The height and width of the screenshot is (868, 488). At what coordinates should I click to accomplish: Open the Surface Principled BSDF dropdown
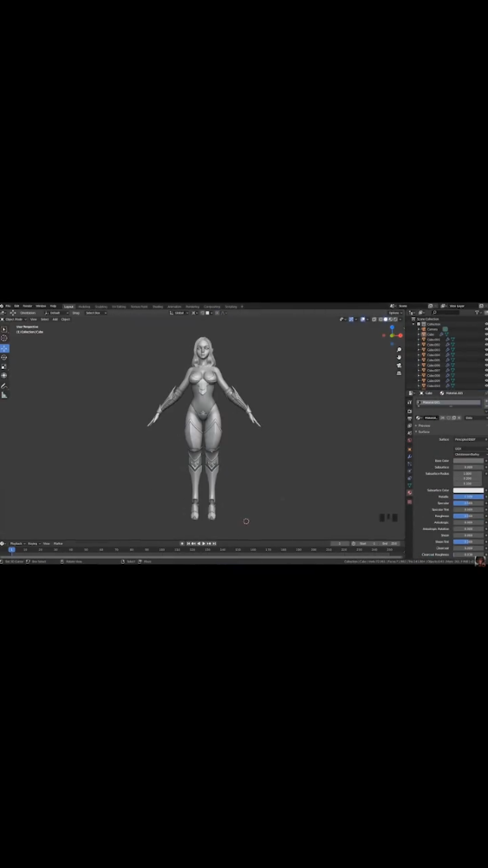click(x=469, y=439)
